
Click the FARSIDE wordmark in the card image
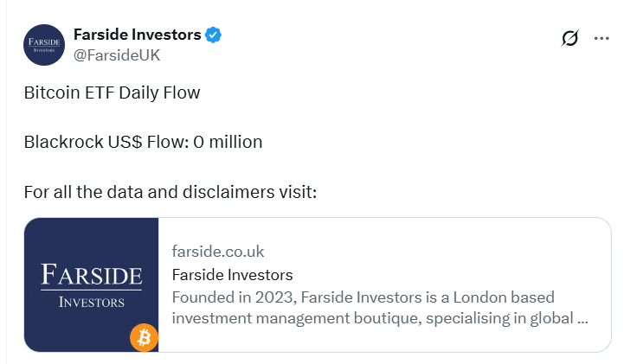(x=91, y=276)
